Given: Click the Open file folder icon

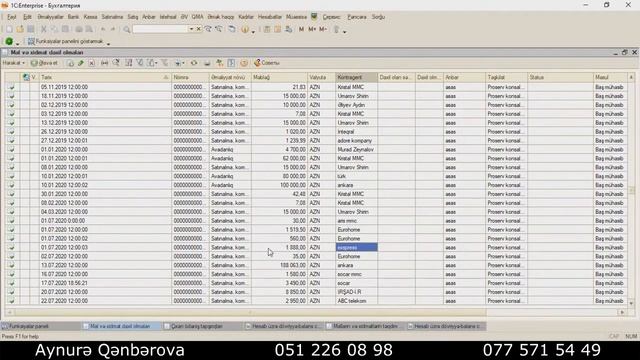Looking at the screenshot, I should [20, 29].
